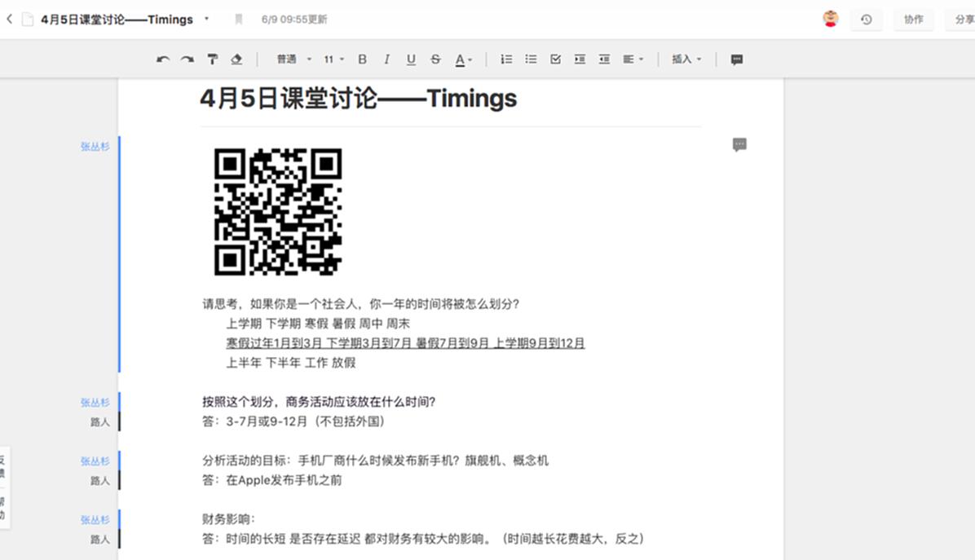Decrease indent with toolbar icon
975x560 pixels.
pyautogui.click(x=604, y=59)
